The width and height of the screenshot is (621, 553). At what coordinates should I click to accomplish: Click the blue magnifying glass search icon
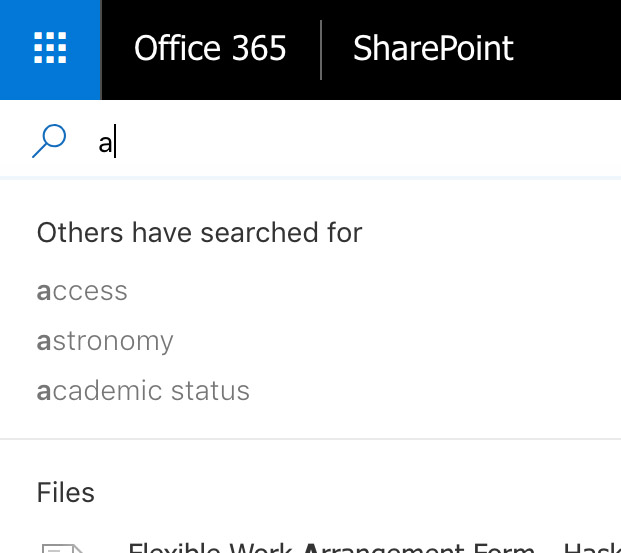pos(49,141)
